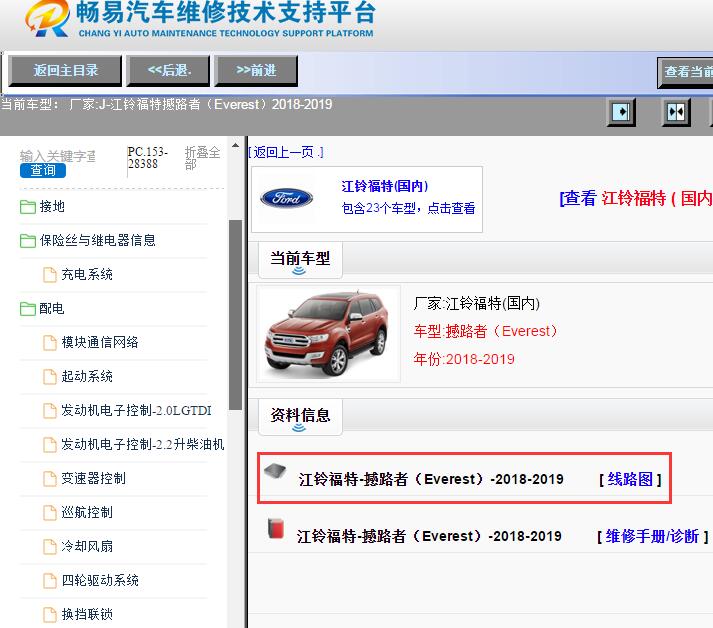Click the gray book icon beside 线路图 entry
This screenshot has height=628, width=713.
(x=275, y=471)
